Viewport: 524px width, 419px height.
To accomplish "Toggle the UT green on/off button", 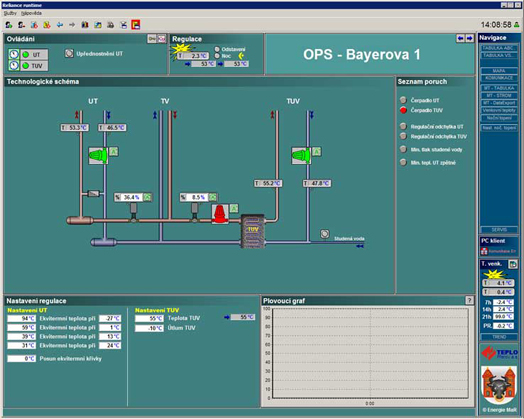I will [x=34, y=54].
